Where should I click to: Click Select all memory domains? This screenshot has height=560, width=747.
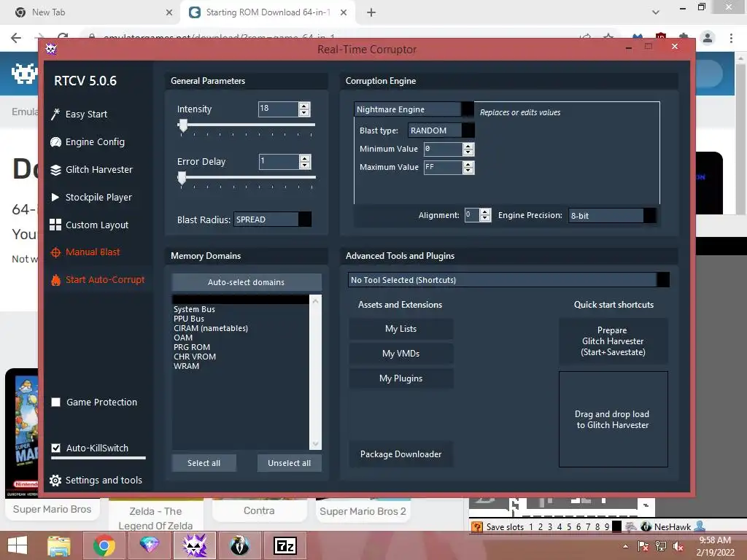[204, 463]
